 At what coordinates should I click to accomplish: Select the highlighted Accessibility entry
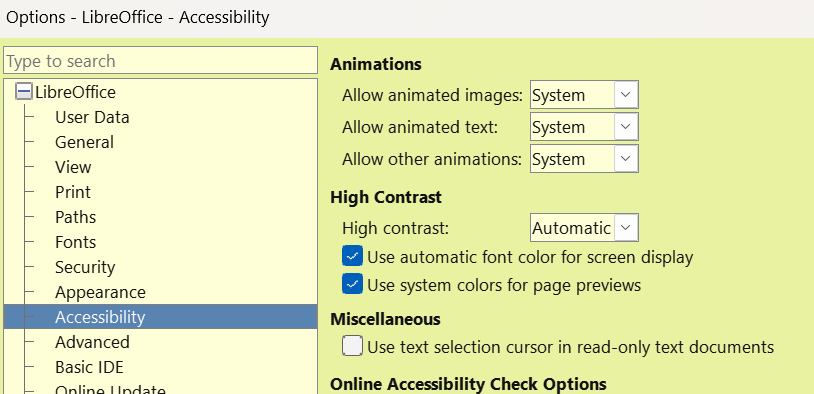tap(160, 317)
